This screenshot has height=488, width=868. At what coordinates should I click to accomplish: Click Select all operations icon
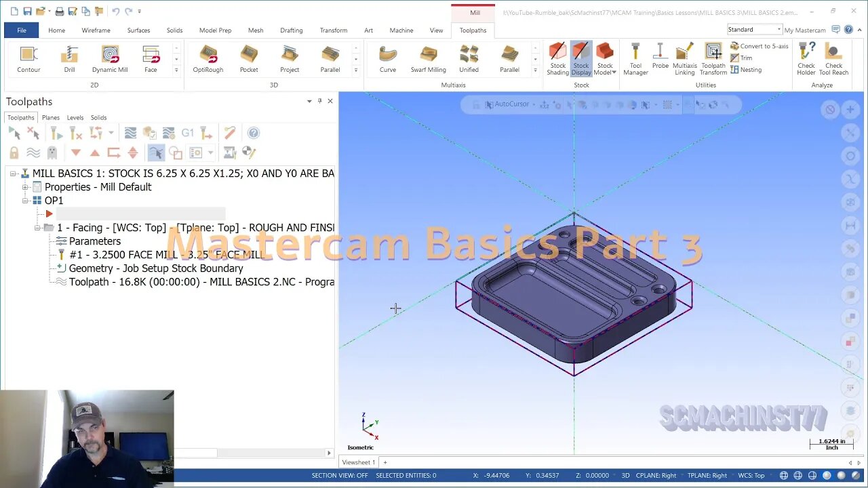(14, 133)
